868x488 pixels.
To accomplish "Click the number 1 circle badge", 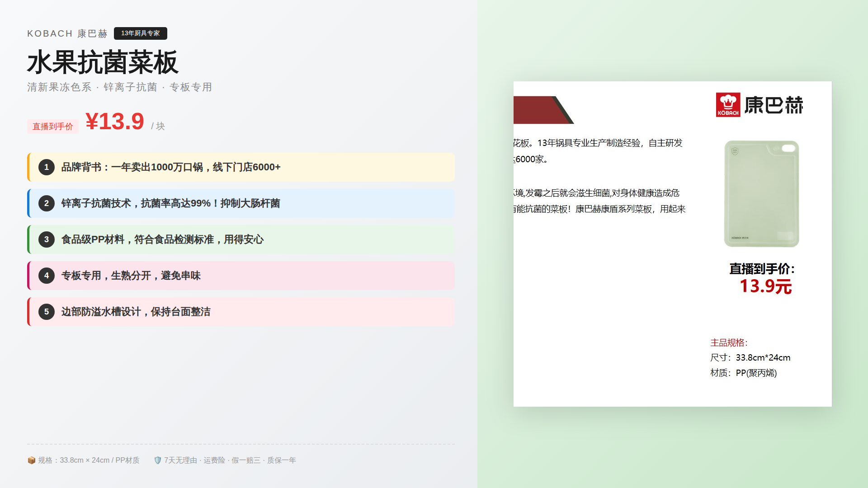I will coord(47,167).
